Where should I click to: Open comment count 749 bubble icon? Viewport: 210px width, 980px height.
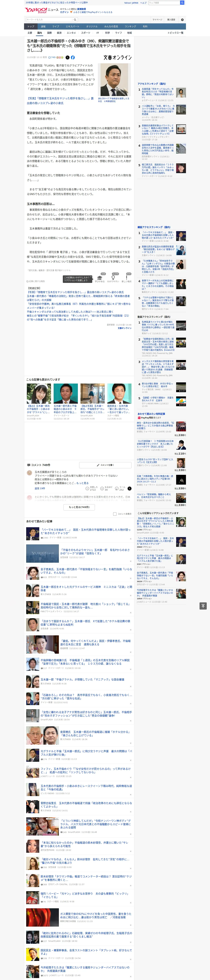pos(52,57)
